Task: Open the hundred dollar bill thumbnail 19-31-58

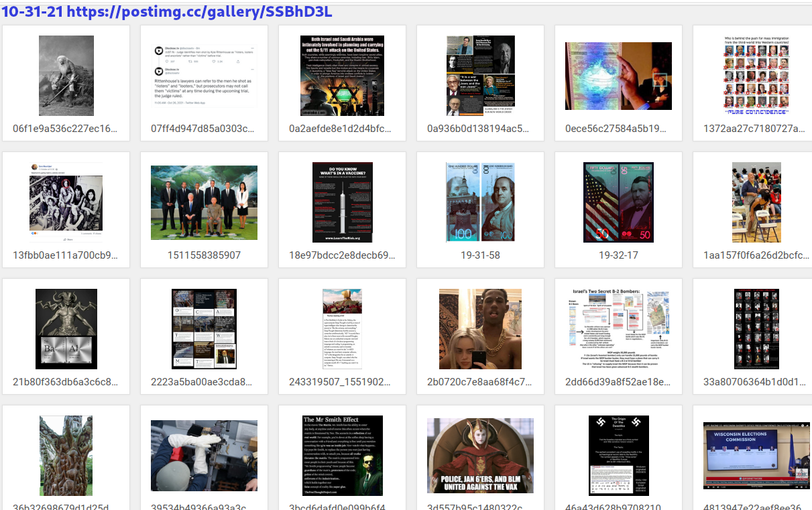Action: tap(481, 202)
